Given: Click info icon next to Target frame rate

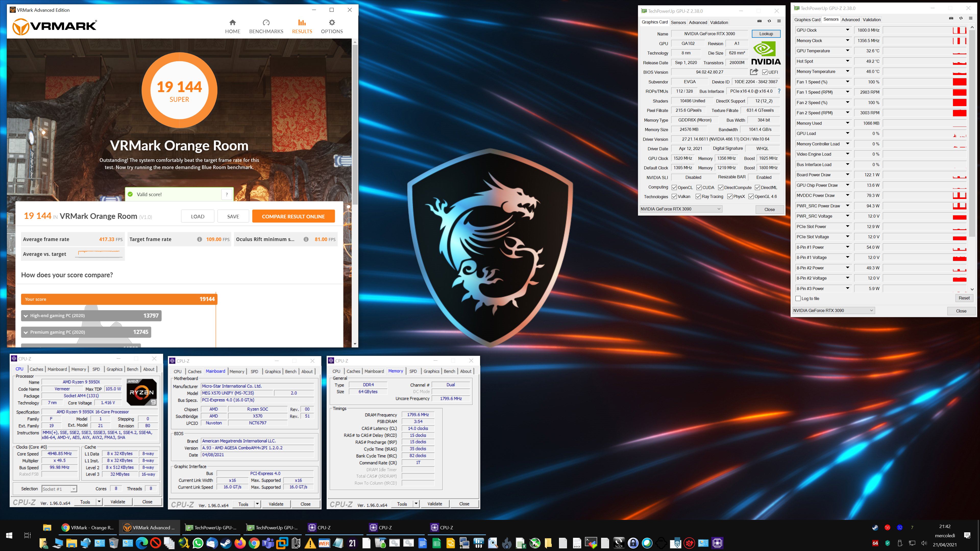Looking at the screenshot, I should coord(199,239).
